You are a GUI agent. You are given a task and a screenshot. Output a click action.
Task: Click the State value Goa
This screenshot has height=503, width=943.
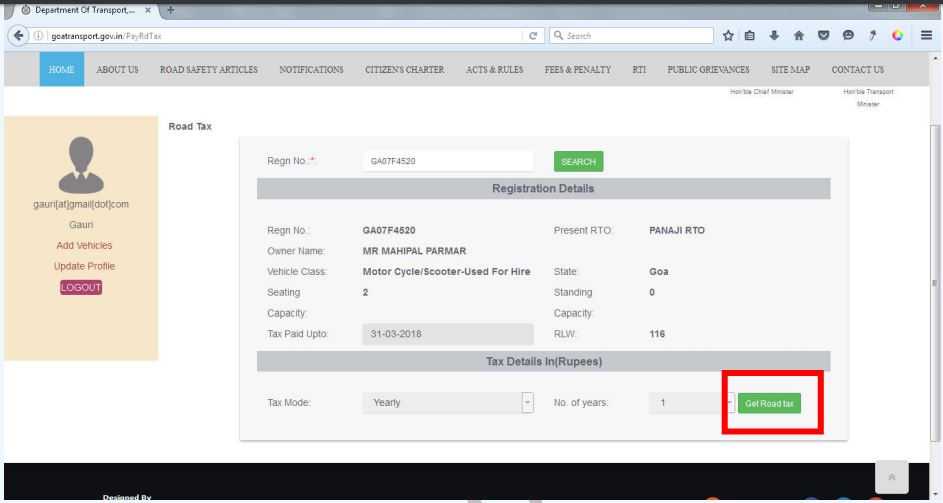click(659, 271)
